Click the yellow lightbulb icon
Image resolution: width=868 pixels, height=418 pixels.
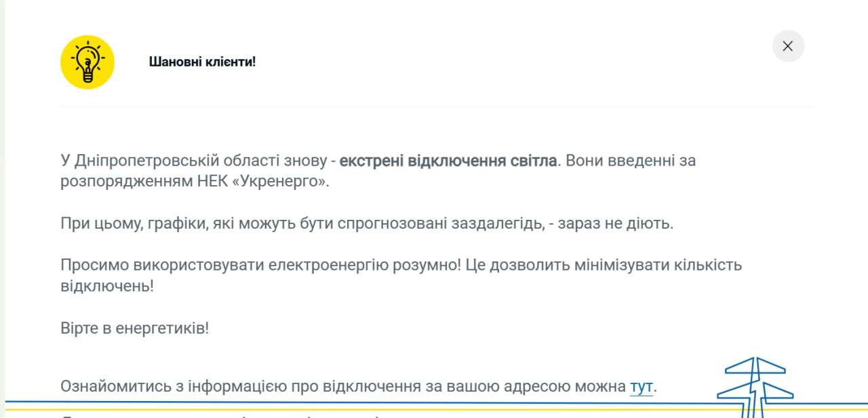tap(87, 60)
